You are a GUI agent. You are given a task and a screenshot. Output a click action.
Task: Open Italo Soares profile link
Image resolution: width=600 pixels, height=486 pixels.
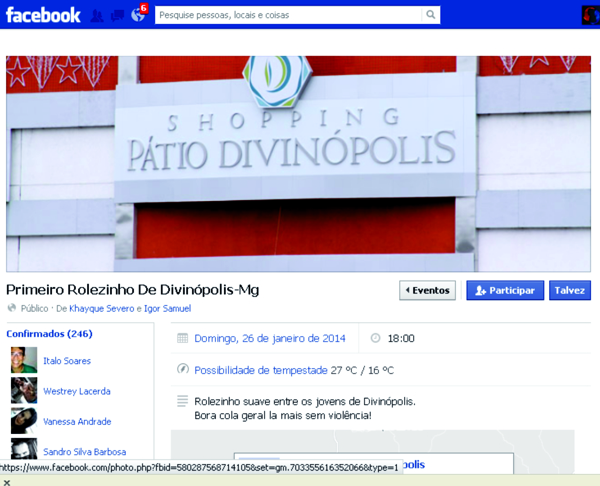pos(67,361)
